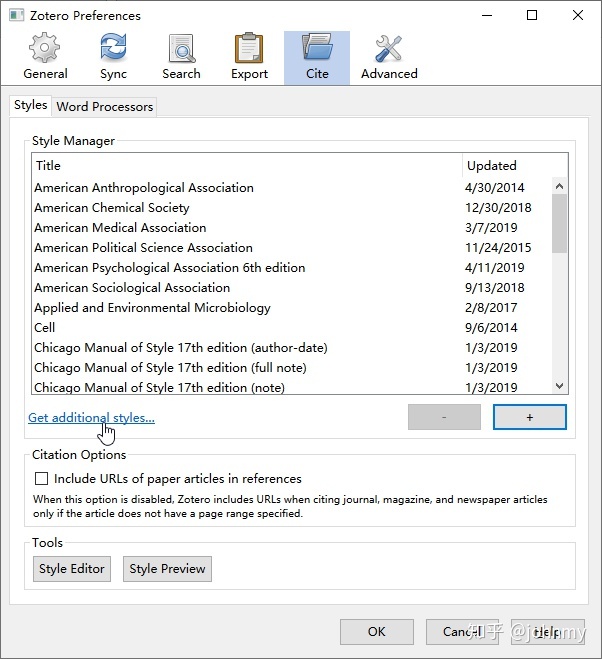Image resolution: width=602 pixels, height=659 pixels.
Task: Click the Cancel button
Action: click(x=462, y=632)
